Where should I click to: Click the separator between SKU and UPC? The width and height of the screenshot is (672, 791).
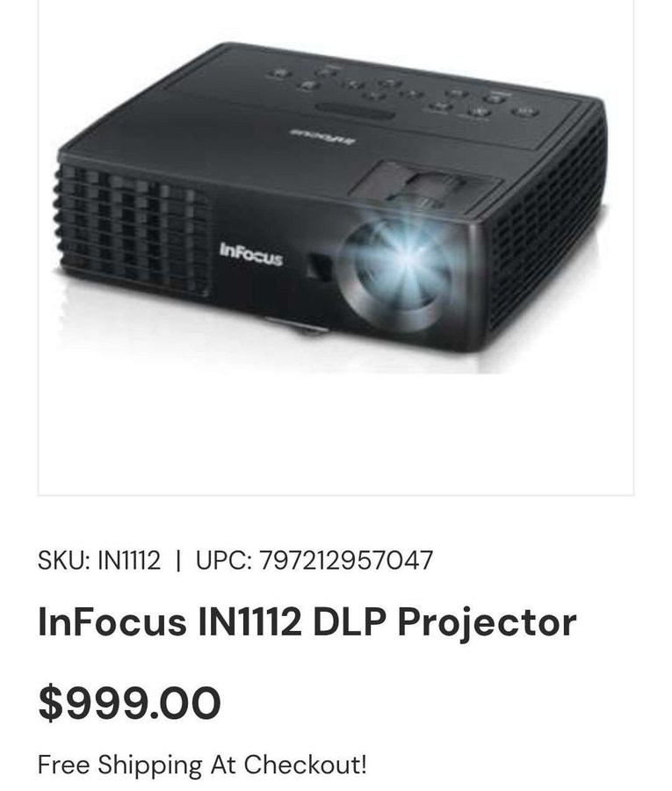pyautogui.click(x=178, y=561)
